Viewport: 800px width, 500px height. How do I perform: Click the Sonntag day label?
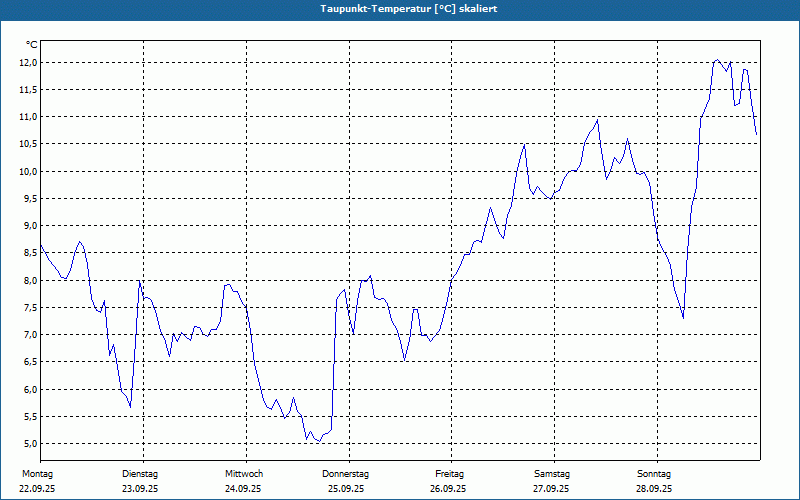click(x=654, y=474)
